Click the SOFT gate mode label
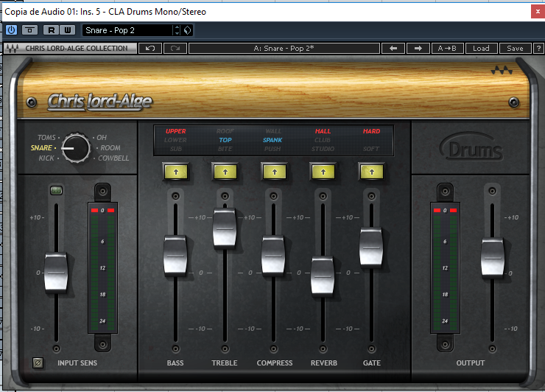The width and height of the screenshot is (545, 392). coord(371,149)
